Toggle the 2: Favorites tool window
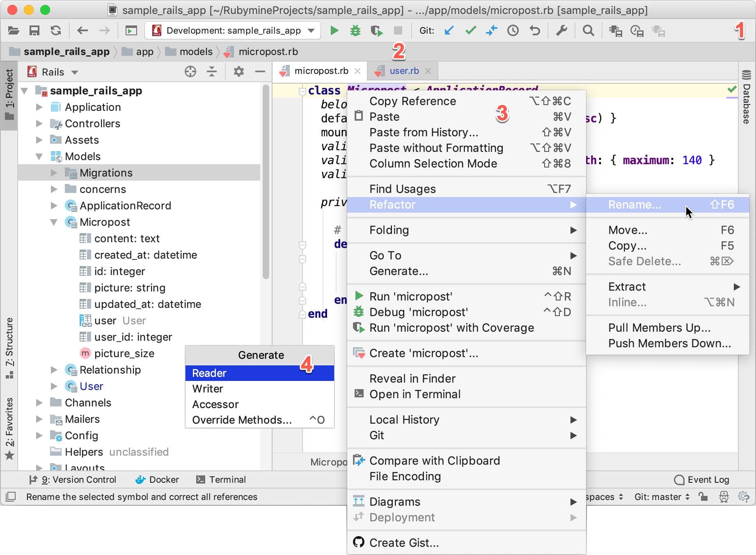Viewport: 756px width, 555px height. tap(9, 429)
